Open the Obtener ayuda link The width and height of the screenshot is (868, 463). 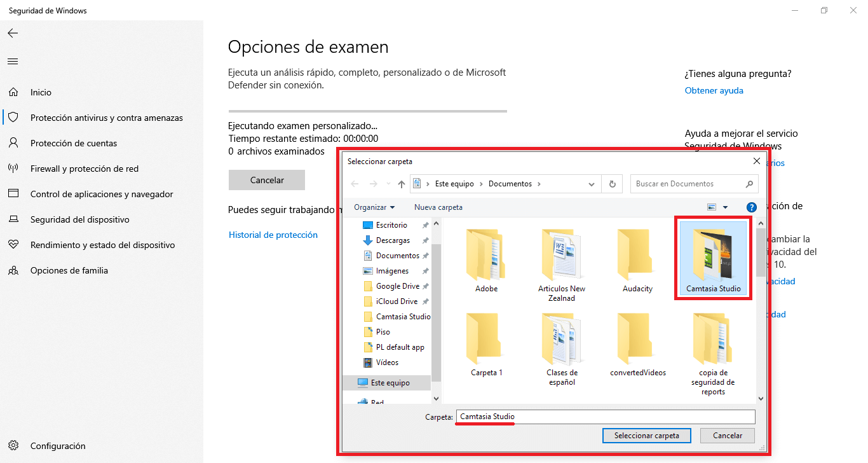tap(714, 90)
